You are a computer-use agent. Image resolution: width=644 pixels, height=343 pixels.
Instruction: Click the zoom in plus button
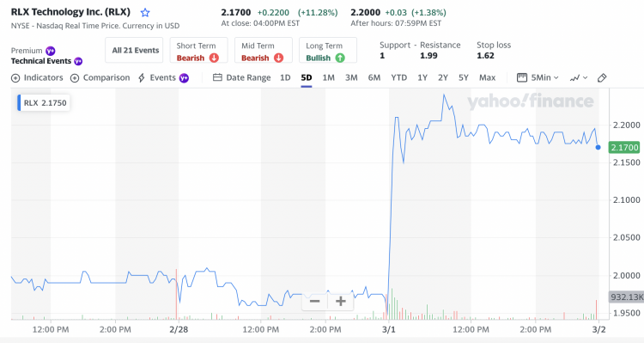coord(341,302)
